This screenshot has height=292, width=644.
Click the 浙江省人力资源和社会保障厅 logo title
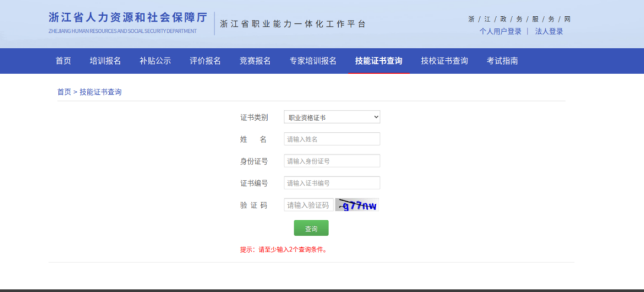tap(128, 17)
